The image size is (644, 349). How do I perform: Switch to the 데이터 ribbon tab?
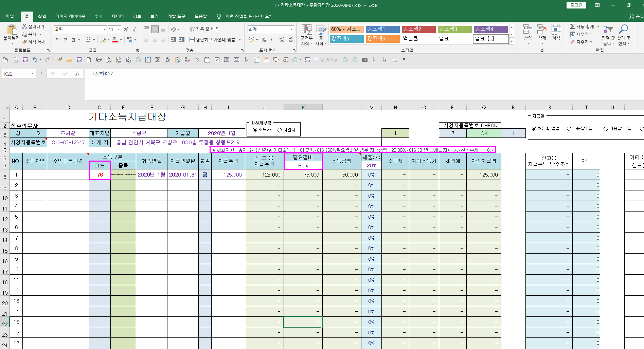pos(118,16)
